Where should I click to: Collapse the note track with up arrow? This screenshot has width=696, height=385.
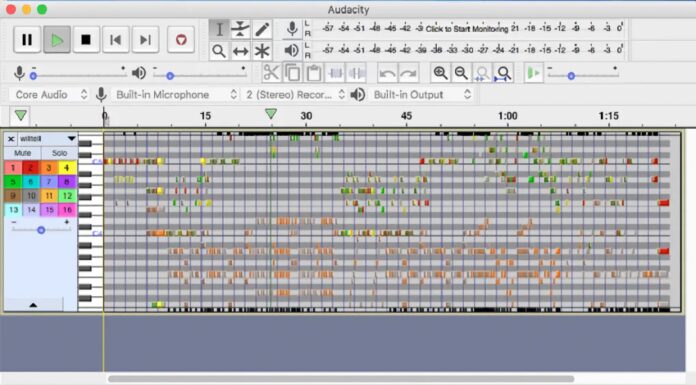[33, 305]
